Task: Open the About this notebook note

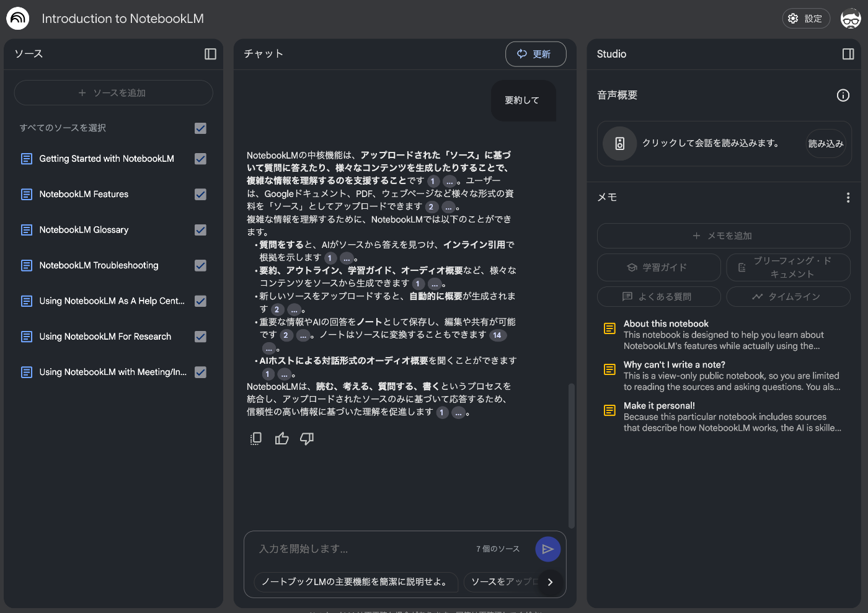Action: [x=723, y=335]
